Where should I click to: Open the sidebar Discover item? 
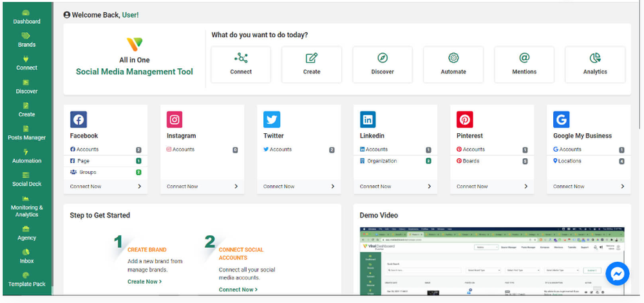tap(26, 87)
